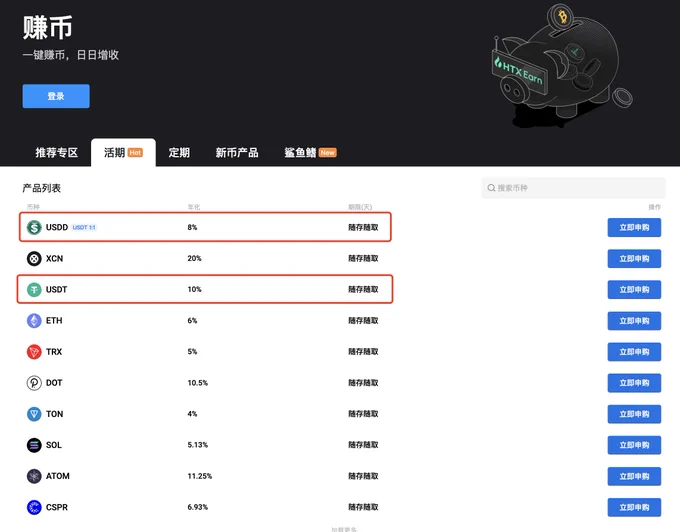Click the ETH Ethereum coin icon
The width and height of the screenshot is (680, 532).
click(34, 321)
